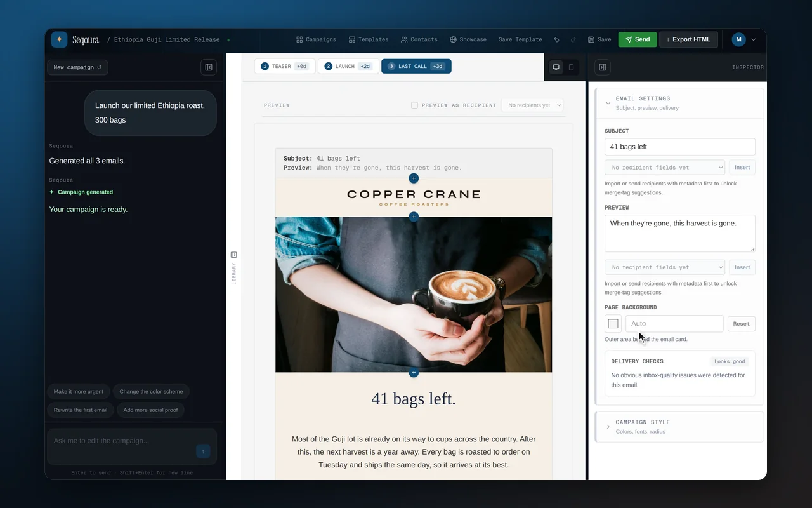Viewport: 812px width, 508px height.
Task: Switch to desktop preview mode
Action: [x=556, y=67]
